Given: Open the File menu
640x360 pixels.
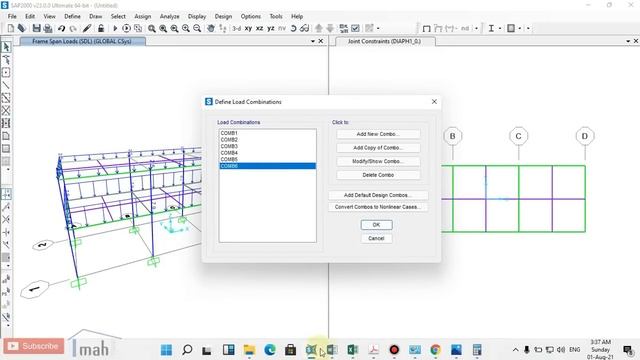Looking at the screenshot, I should click(12, 16).
